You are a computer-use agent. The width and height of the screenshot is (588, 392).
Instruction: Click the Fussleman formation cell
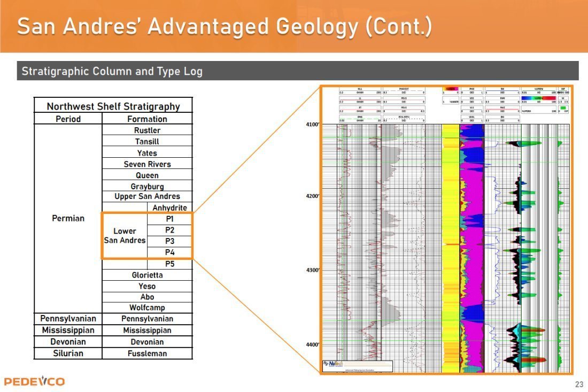click(147, 353)
